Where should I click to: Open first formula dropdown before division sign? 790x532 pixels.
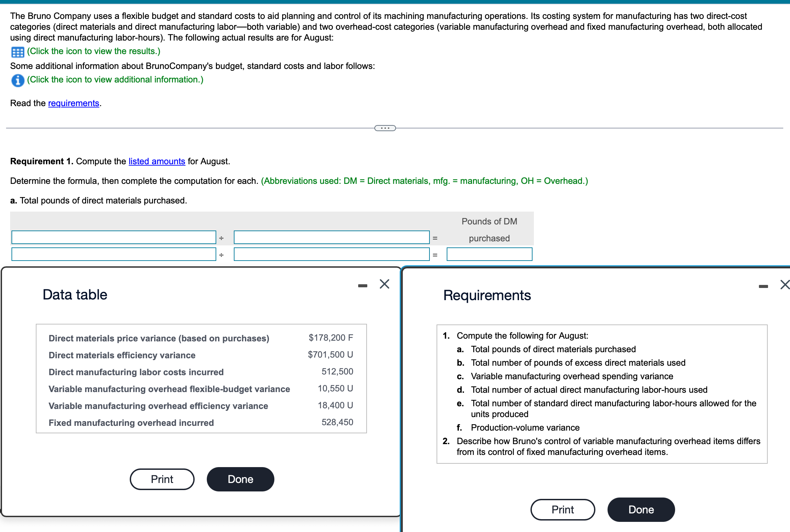pyautogui.click(x=114, y=238)
